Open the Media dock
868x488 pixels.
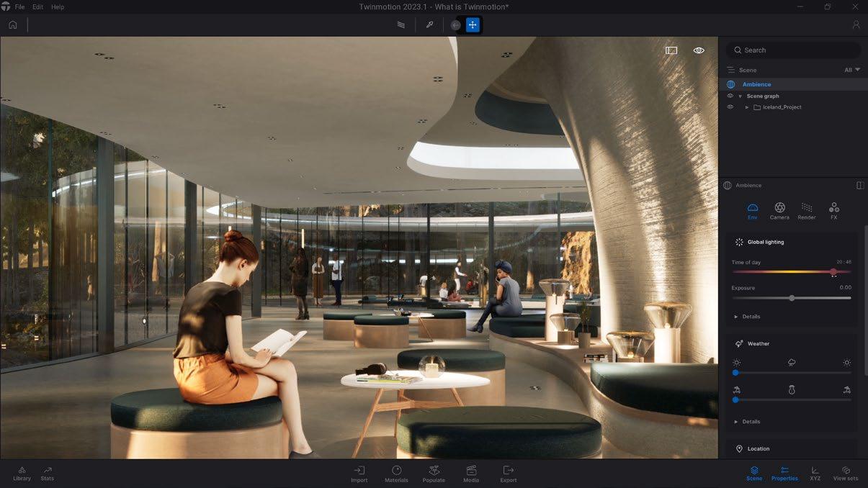pos(471,474)
